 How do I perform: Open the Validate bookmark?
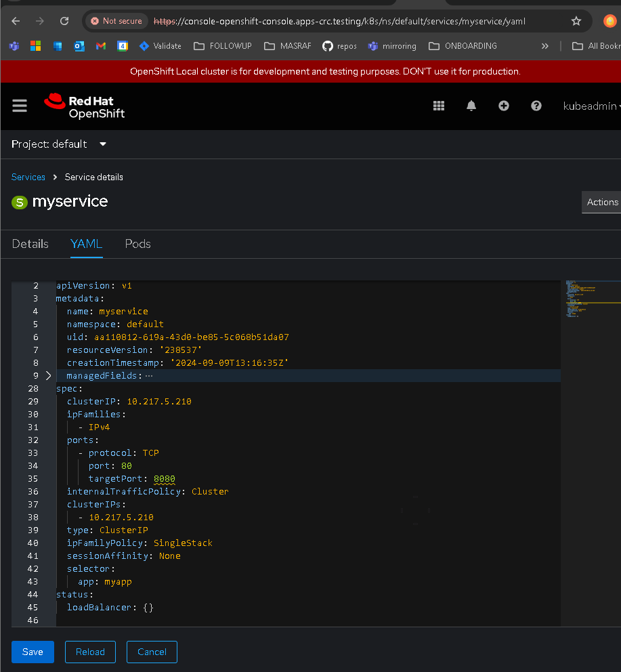click(160, 46)
